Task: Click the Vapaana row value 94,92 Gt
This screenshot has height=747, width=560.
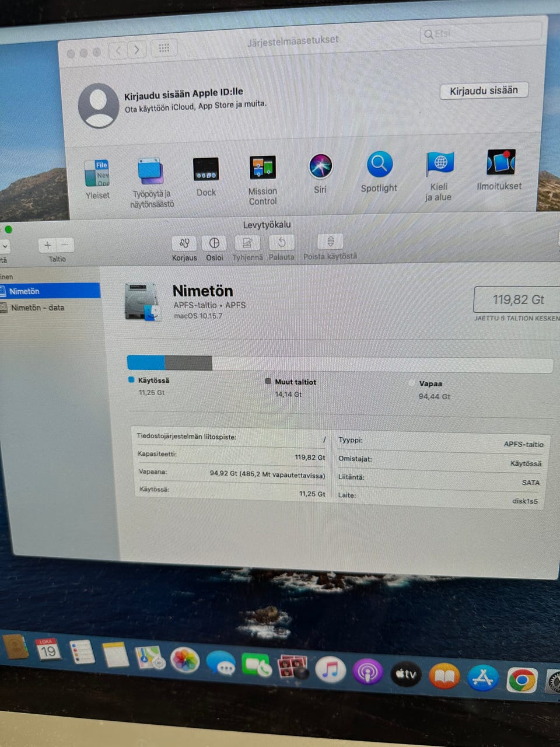Action: tap(267, 474)
